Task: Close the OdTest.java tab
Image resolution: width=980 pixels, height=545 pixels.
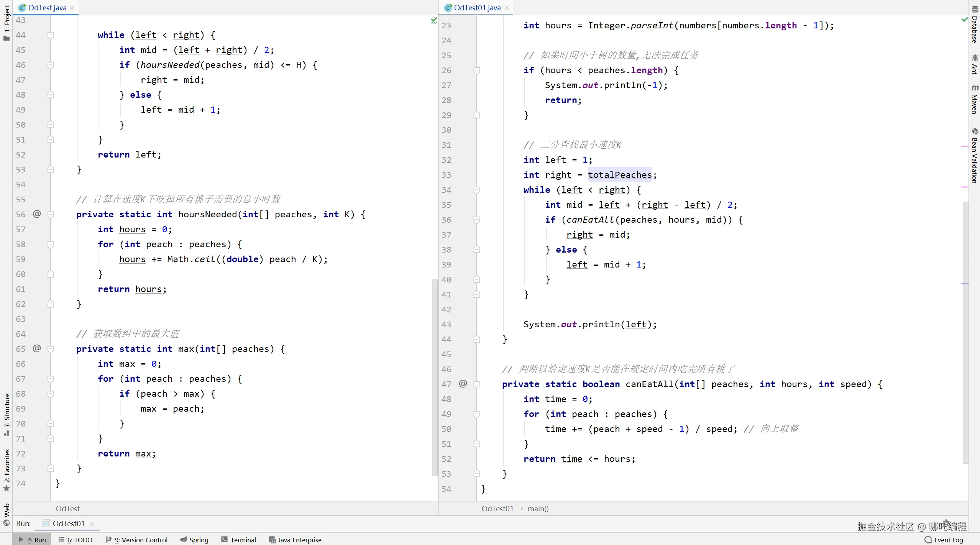Action: (x=72, y=8)
